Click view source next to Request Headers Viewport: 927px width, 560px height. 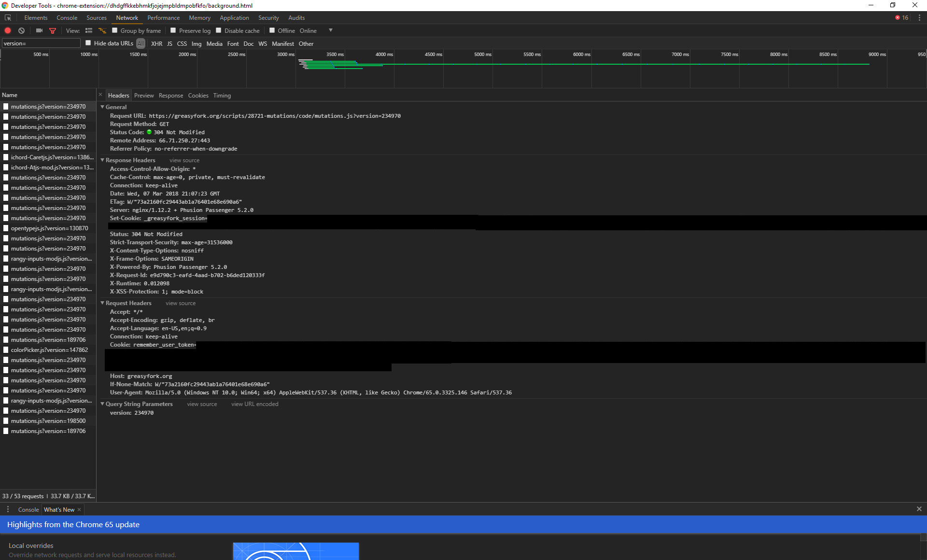180,303
